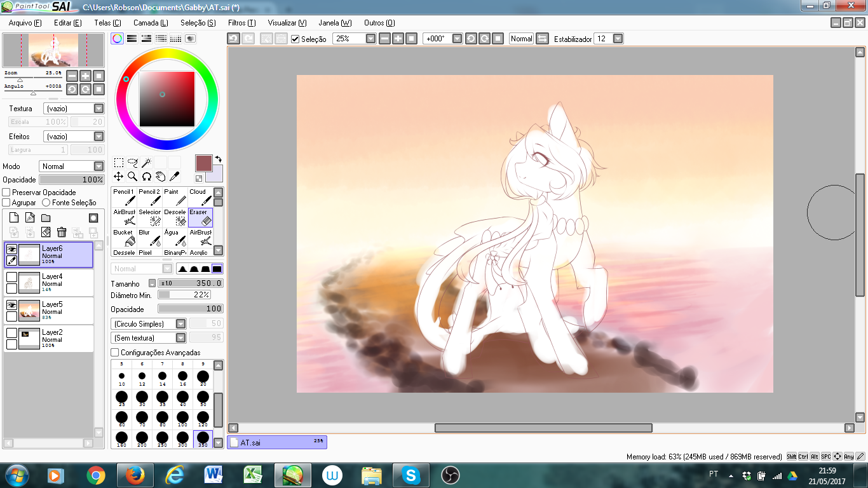The height and width of the screenshot is (488, 868).
Task: Create a new normal layer
Action: 14,217
